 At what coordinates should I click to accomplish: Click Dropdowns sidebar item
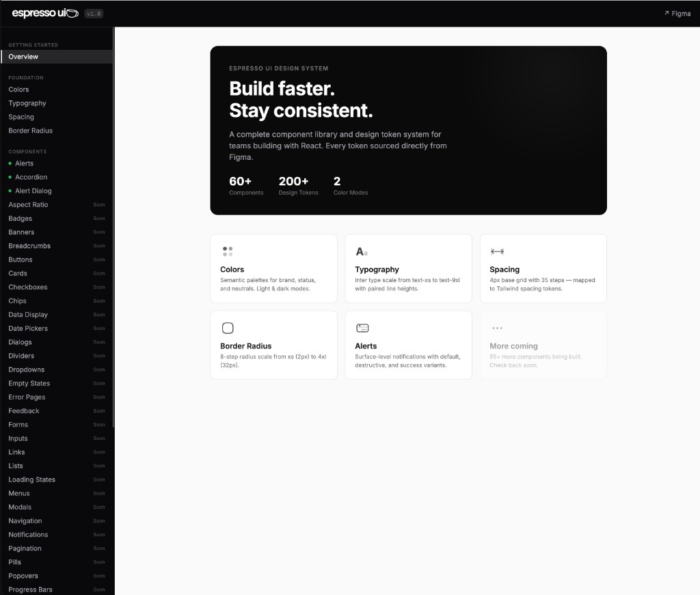pyautogui.click(x=57, y=370)
